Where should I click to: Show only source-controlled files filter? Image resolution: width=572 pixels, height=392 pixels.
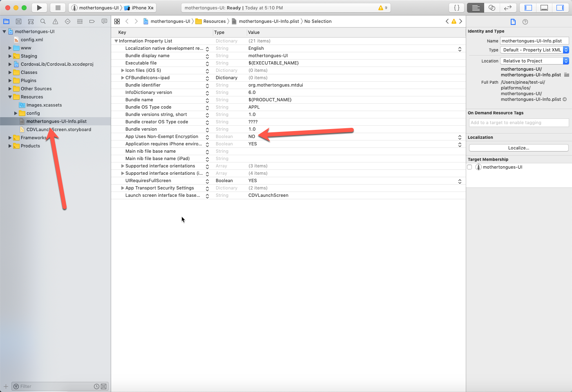(x=103, y=386)
